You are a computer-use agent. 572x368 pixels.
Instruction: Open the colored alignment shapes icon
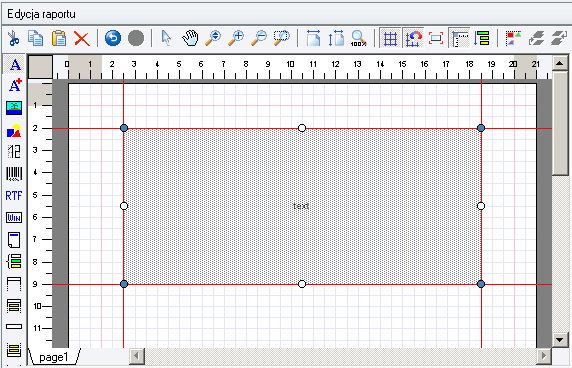pyautogui.click(x=513, y=38)
